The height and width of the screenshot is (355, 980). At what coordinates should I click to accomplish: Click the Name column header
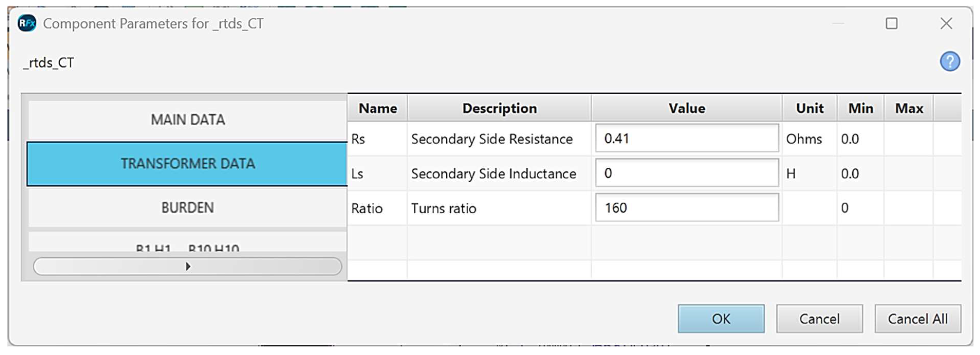(x=377, y=108)
